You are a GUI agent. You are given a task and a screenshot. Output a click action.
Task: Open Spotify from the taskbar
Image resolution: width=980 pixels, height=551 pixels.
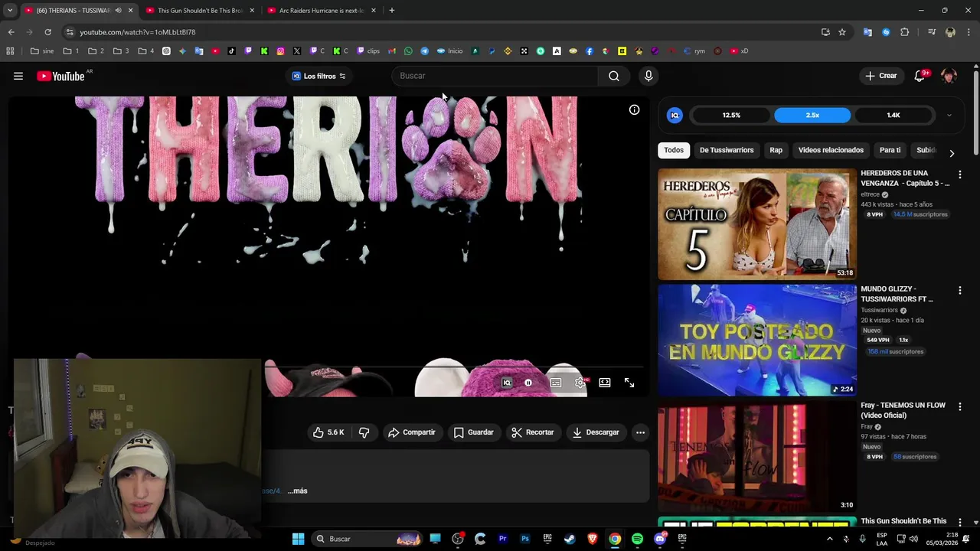coord(637,539)
